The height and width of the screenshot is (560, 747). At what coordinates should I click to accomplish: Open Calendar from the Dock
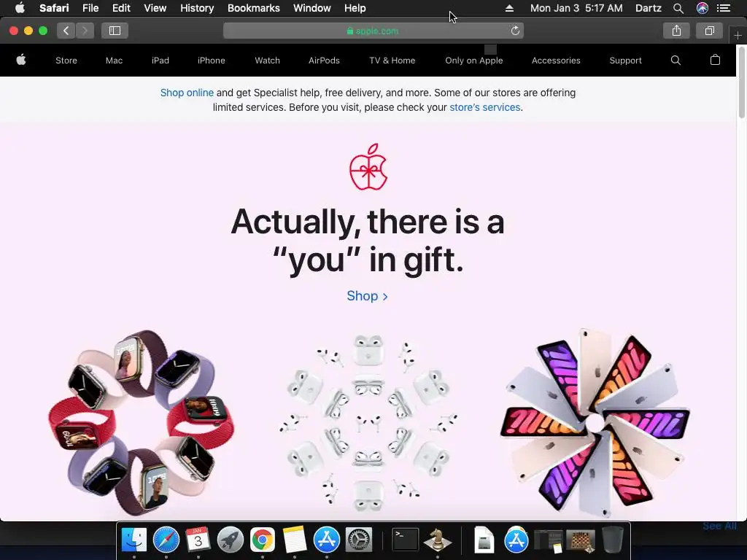[x=198, y=540]
